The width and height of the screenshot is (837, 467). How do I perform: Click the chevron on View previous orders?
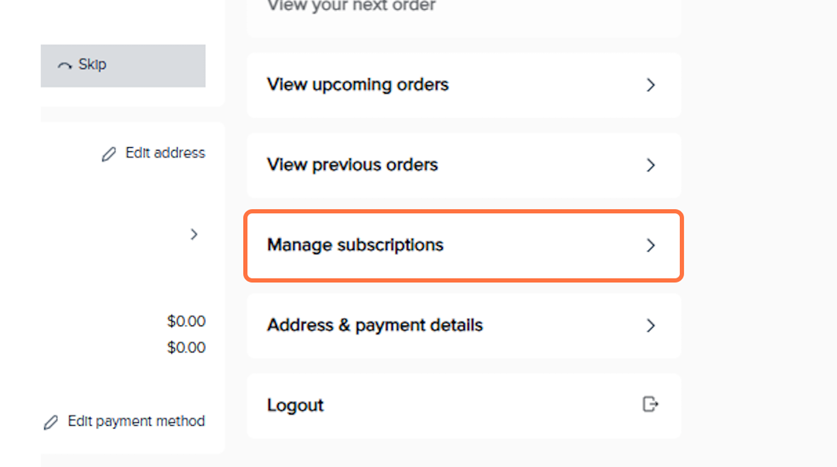coord(650,165)
